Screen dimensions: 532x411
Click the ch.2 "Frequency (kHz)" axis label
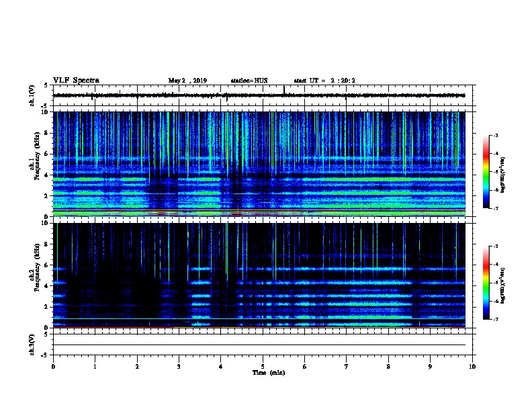tap(38, 267)
